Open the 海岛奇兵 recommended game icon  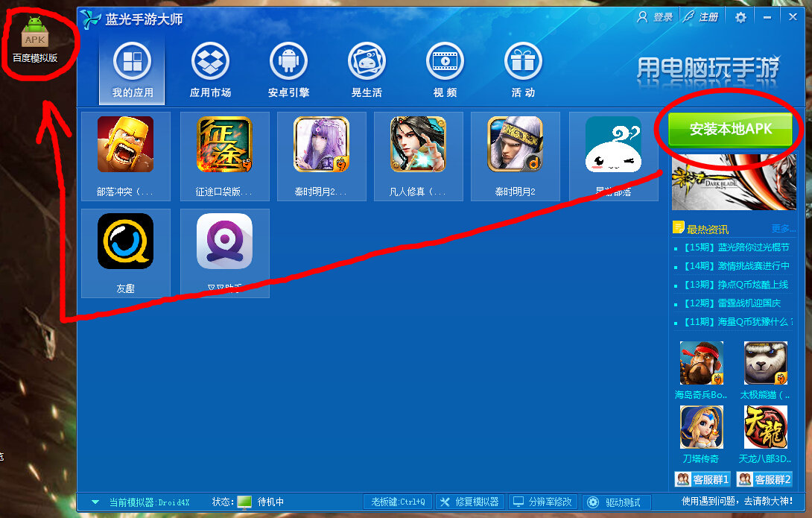point(701,363)
